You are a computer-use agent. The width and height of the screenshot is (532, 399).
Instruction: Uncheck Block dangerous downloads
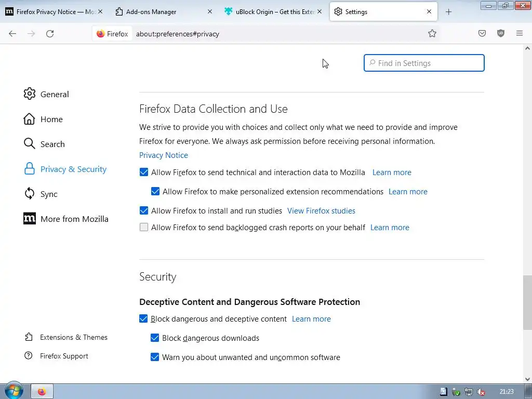[x=155, y=338]
